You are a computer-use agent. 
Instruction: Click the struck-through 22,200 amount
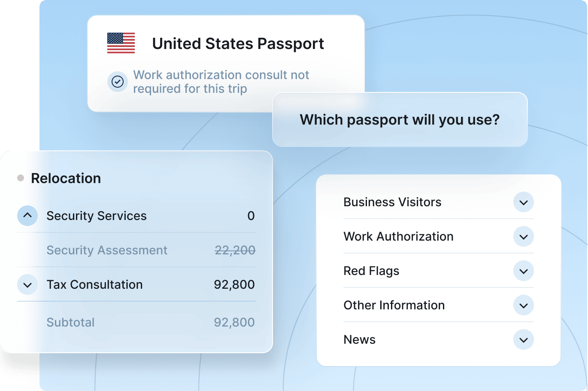[235, 250]
